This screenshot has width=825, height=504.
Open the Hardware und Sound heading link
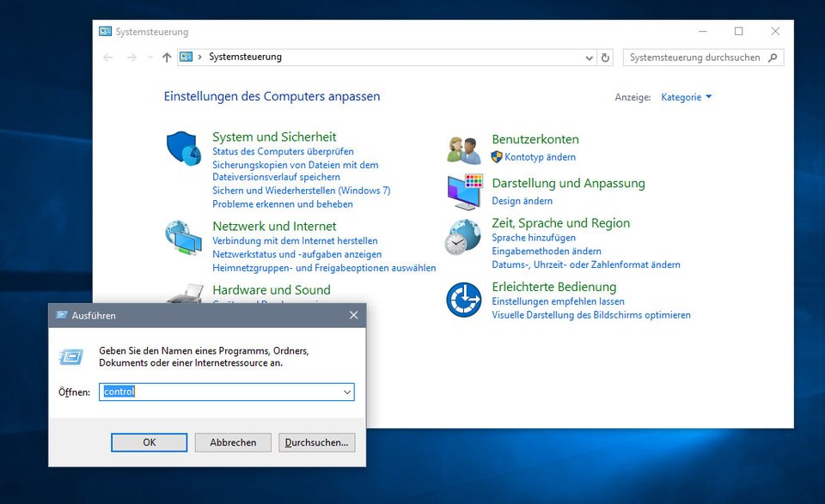click(272, 289)
